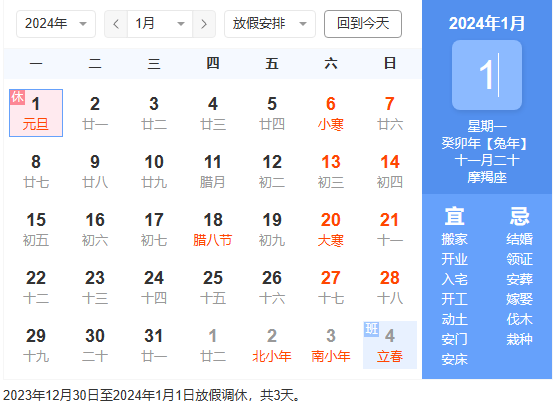This screenshot has width=558, height=407.
Task: Select February 4 立春 workday cell
Action: click(390, 345)
